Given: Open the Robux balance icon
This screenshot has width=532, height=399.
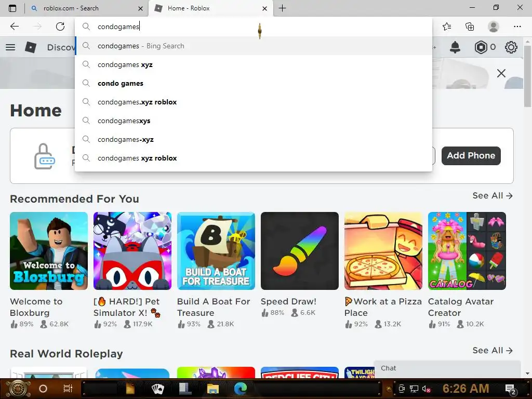Looking at the screenshot, I should coord(481,47).
